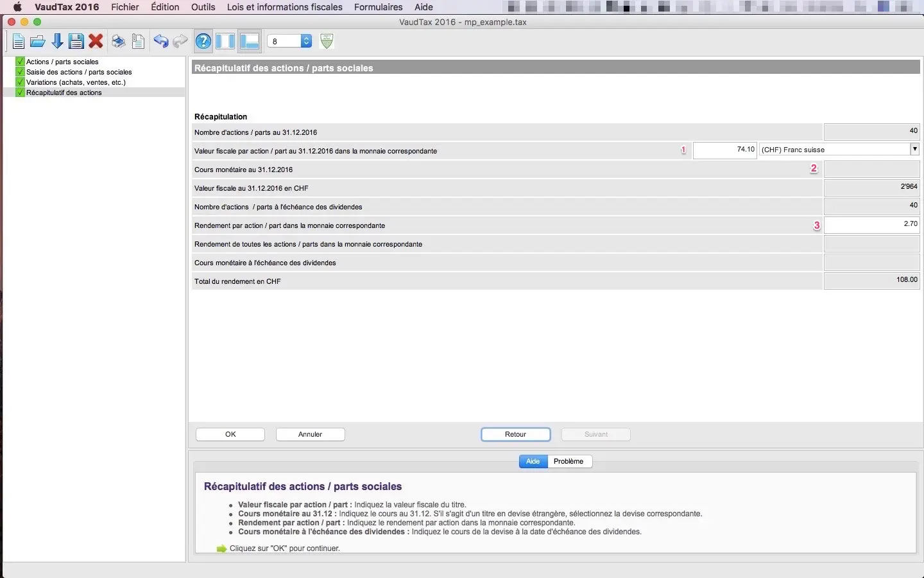Open the Apple menu

[17, 7]
